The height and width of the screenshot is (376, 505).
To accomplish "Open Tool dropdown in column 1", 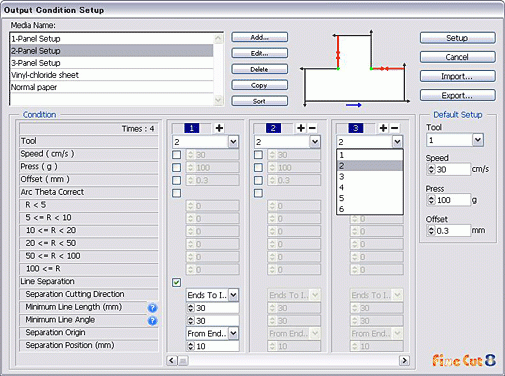I will (x=233, y=142).
